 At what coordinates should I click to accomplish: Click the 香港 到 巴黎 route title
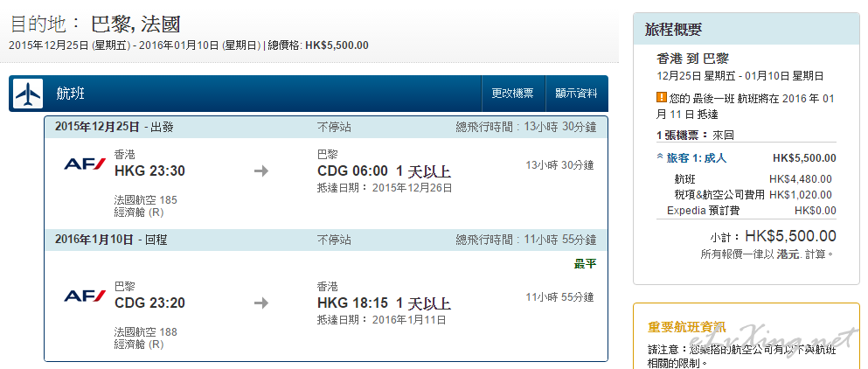(x=692, y=59)
